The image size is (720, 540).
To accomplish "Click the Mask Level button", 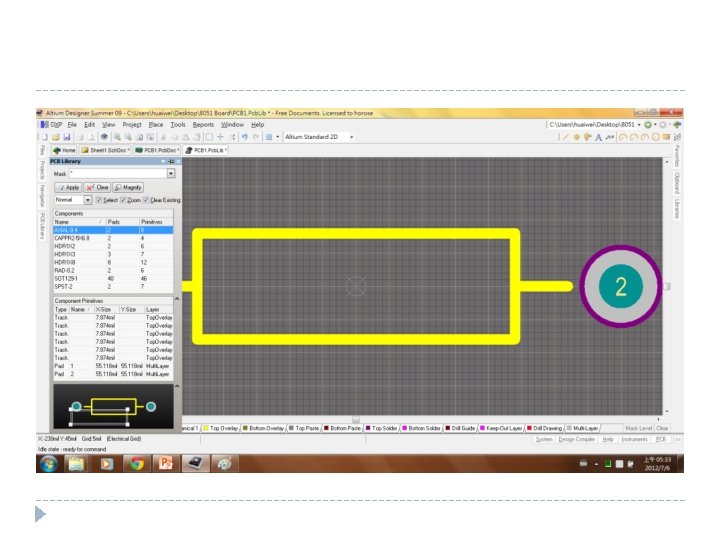I will point(638,428).
